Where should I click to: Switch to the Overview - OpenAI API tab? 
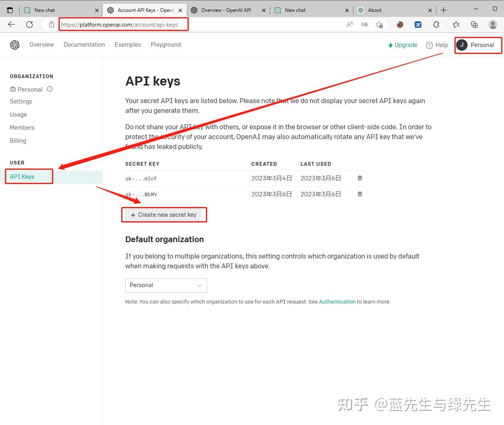tap(227, 10)
